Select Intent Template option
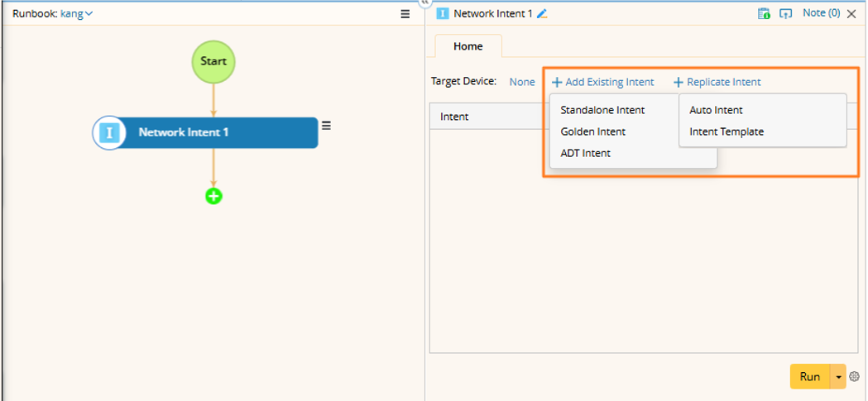 point(727,131)
